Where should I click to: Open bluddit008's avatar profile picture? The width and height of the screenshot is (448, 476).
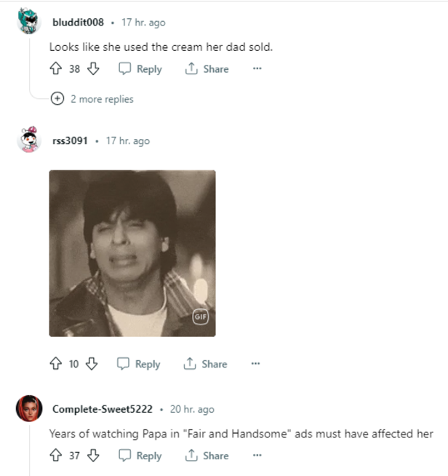coord(29,23)
